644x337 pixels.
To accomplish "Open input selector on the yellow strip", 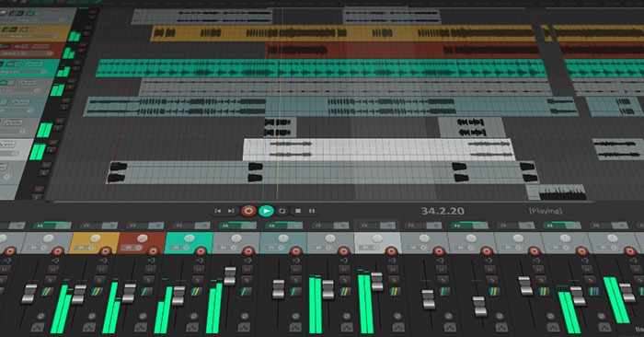I will pyautogui.click(x=85, y=248).
